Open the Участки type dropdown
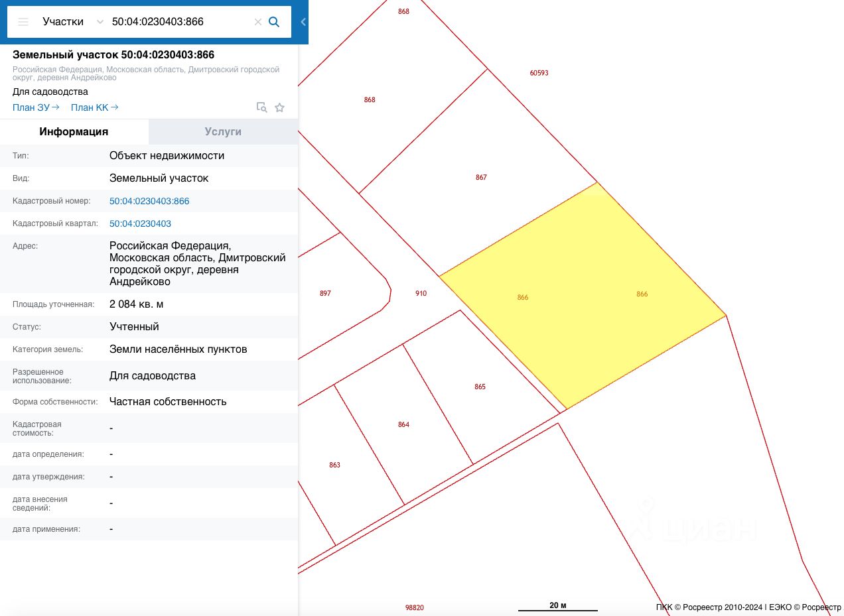Screen dimensions: 844x616 [x=72, y=22]
